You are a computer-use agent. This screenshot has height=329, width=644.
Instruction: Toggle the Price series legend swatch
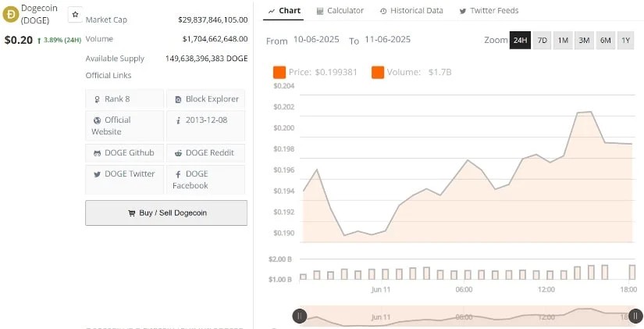[279, 73]
